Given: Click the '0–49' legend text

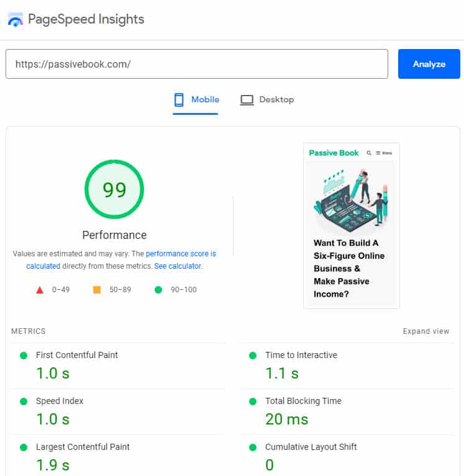Looking at the screenshot, I should 60,290.
